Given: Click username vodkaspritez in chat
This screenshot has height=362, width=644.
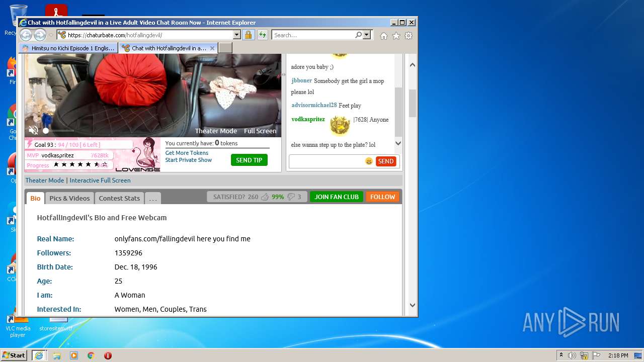Looking at the screenshot, I should click(308, 119).
